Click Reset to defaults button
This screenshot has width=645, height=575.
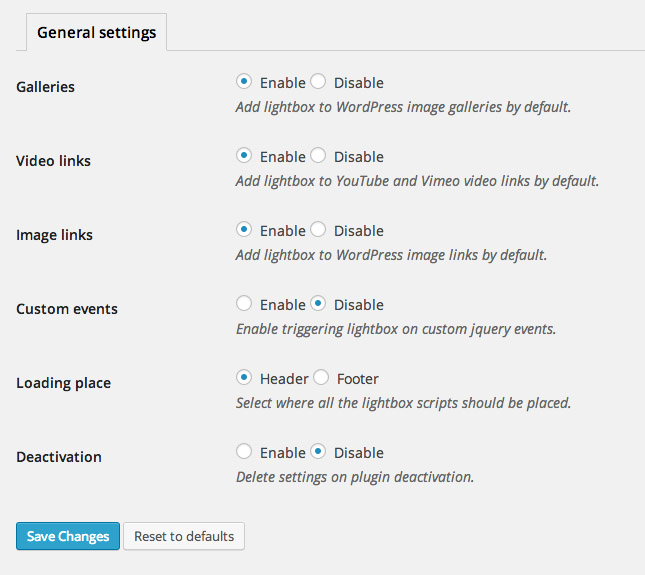(184, 536)
